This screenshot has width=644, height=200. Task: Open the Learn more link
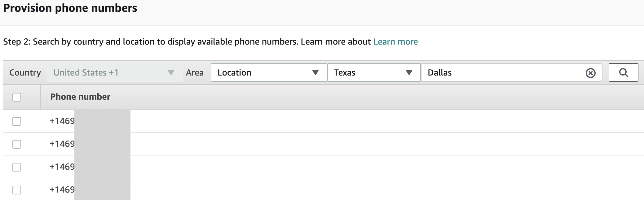coord(395,42)
